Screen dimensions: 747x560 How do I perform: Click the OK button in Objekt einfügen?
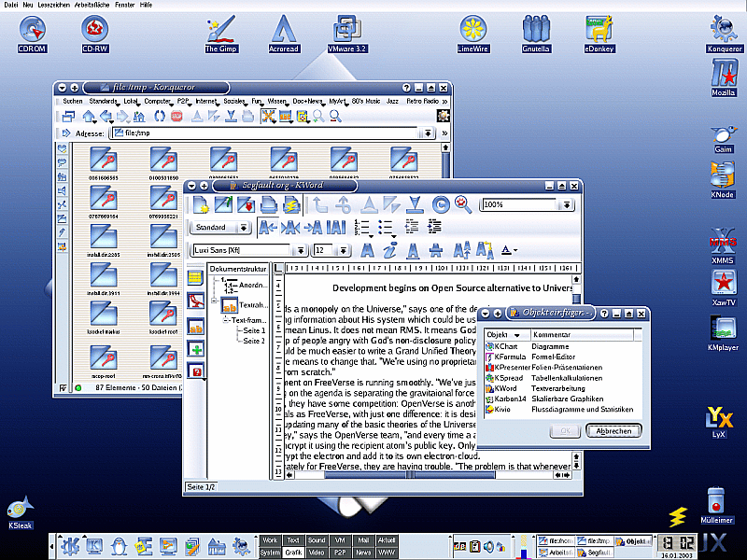point(565,431)
